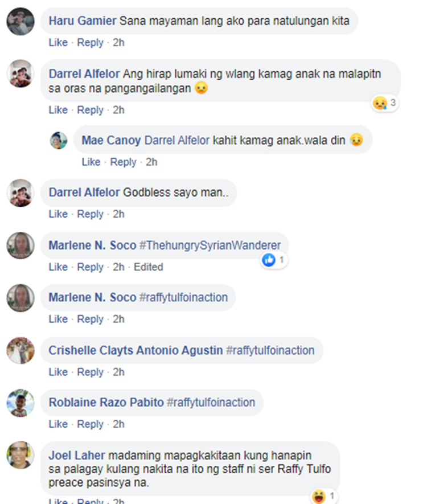Open the sad reaction count on Darrel Alfelor's comment
This screenshot has width=427, height=504.
(x=385, y=103)
